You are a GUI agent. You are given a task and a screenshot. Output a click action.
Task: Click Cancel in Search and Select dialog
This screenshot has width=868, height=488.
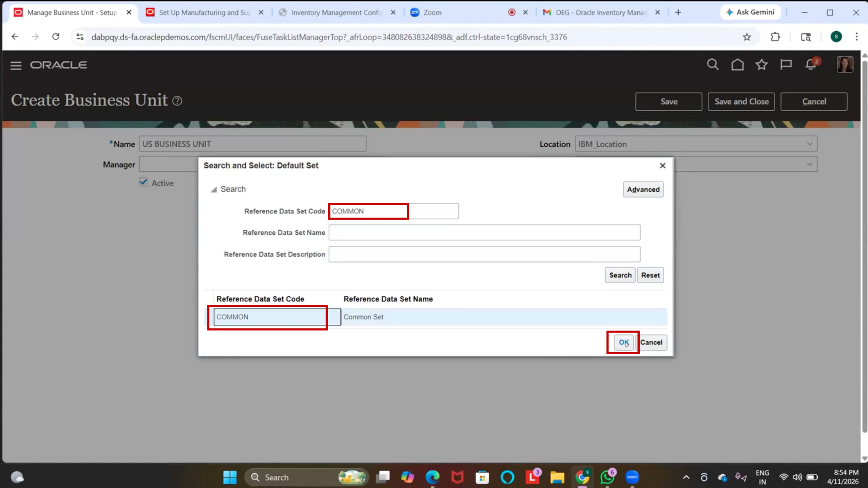tap(651, 343)
